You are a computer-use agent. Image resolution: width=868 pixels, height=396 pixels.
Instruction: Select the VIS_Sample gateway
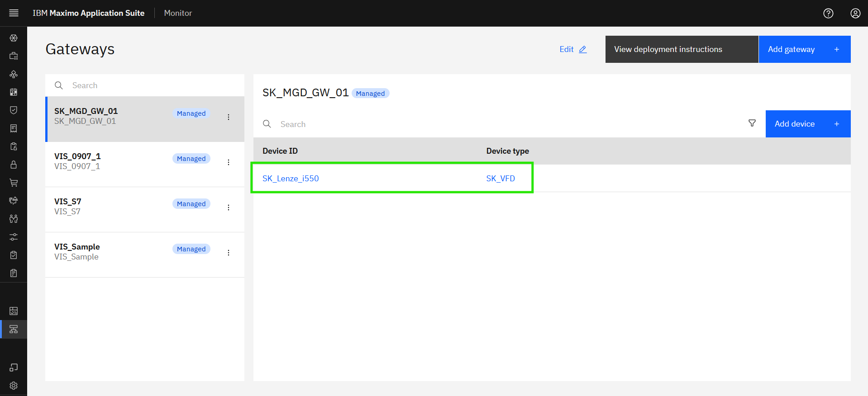[x=145, y=255]
